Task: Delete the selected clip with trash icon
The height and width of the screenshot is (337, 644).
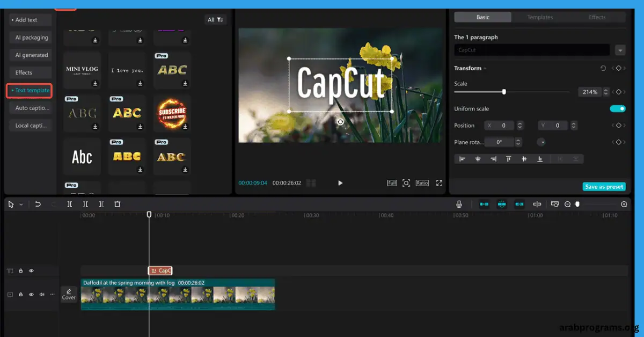Action: point(118,204)
